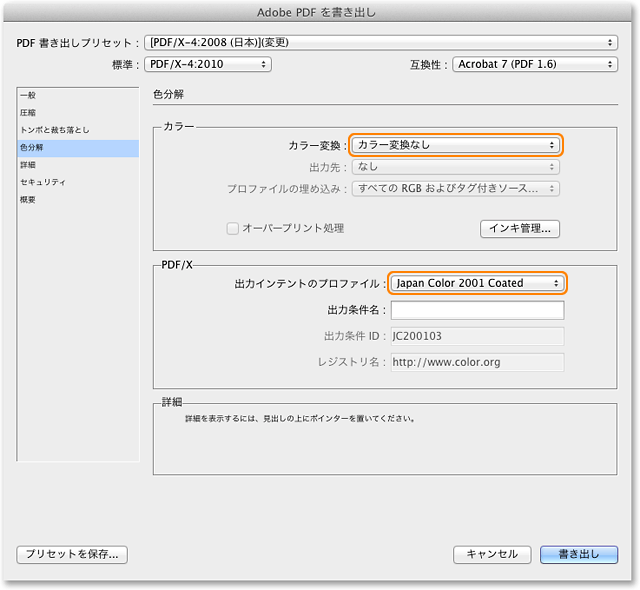The image size is (640, 590).
Task: Select the highlighted 色分解 list item
Action: click(32, 148)
